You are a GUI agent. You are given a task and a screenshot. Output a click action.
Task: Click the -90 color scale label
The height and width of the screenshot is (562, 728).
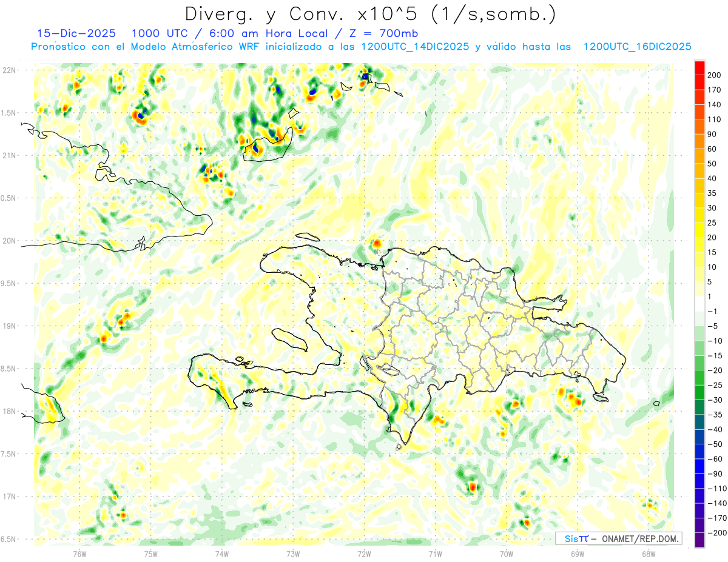[x=715, y=474]
